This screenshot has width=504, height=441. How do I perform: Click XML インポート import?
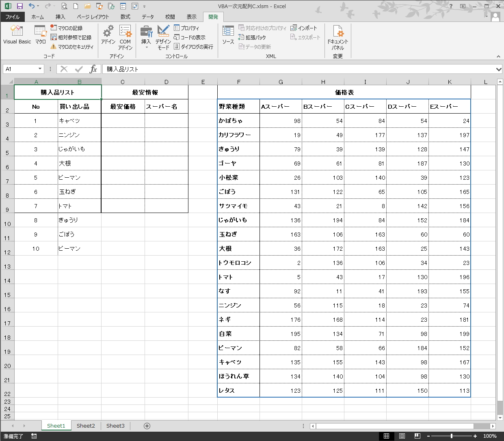pos(304,28)
